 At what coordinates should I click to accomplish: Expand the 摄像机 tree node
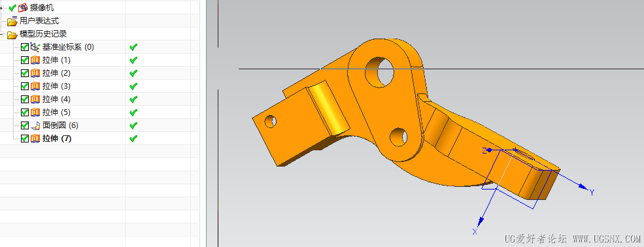tap(2, 8)
